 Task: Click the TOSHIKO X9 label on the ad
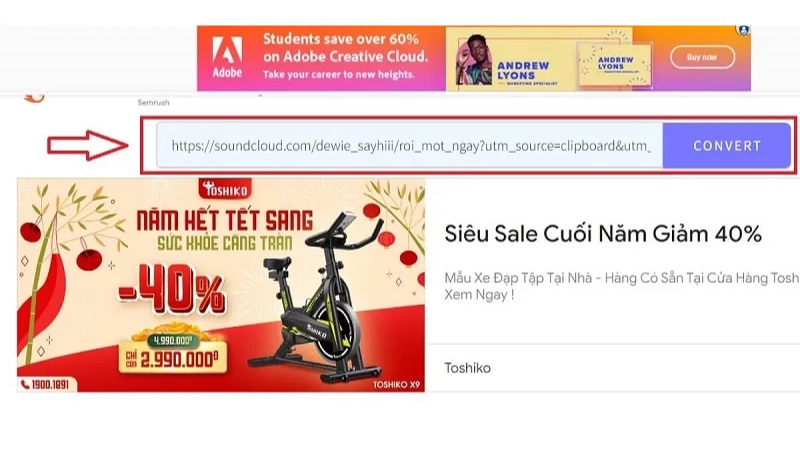coord(396,384)
